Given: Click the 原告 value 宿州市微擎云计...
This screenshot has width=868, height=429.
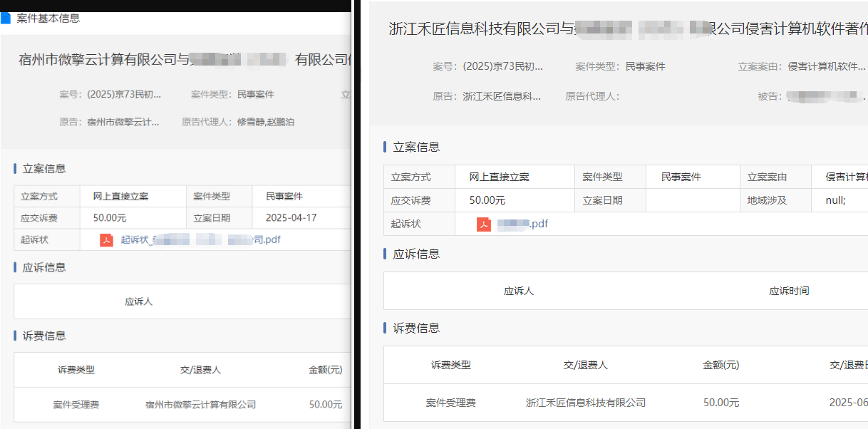Looking at the screenshot, I should pos(123,122).
